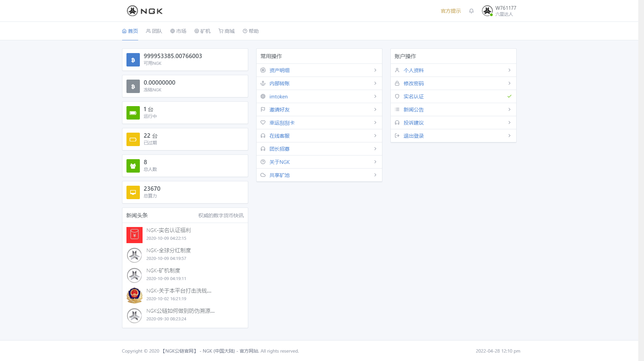Click the 资产明细 row icon

pos(263,70)
